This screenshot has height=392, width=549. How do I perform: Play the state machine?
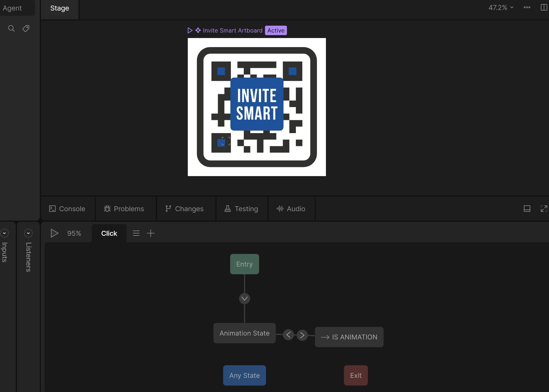[54, 233]
